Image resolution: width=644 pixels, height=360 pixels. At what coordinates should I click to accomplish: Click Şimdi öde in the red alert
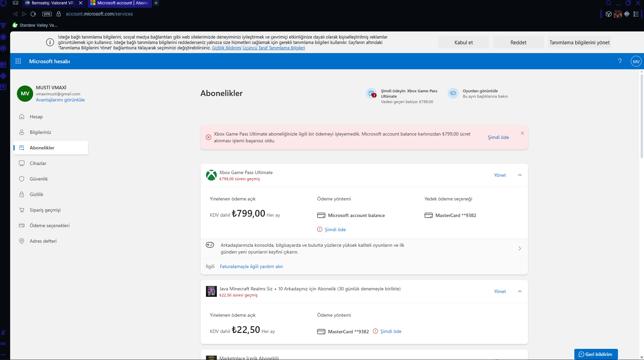tap(498, 137)
